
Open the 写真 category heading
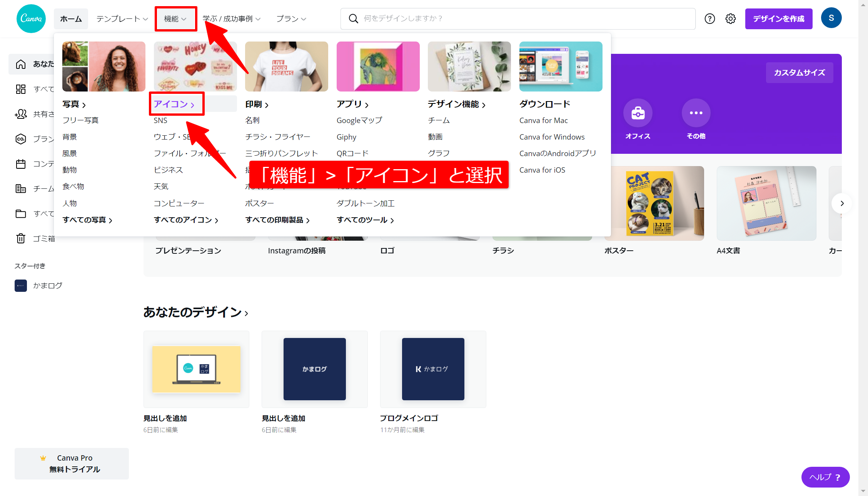[x=74, y=104]
